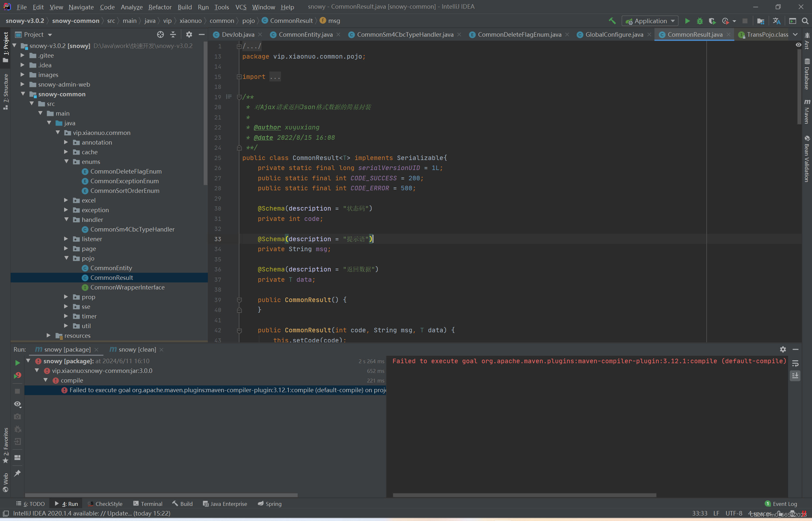Image resolution: width=812 pixels, height=521 pixels.
Task: Toggle reader mode eye in editor corner
Action: pyautogui.click(x=798, y=45)
